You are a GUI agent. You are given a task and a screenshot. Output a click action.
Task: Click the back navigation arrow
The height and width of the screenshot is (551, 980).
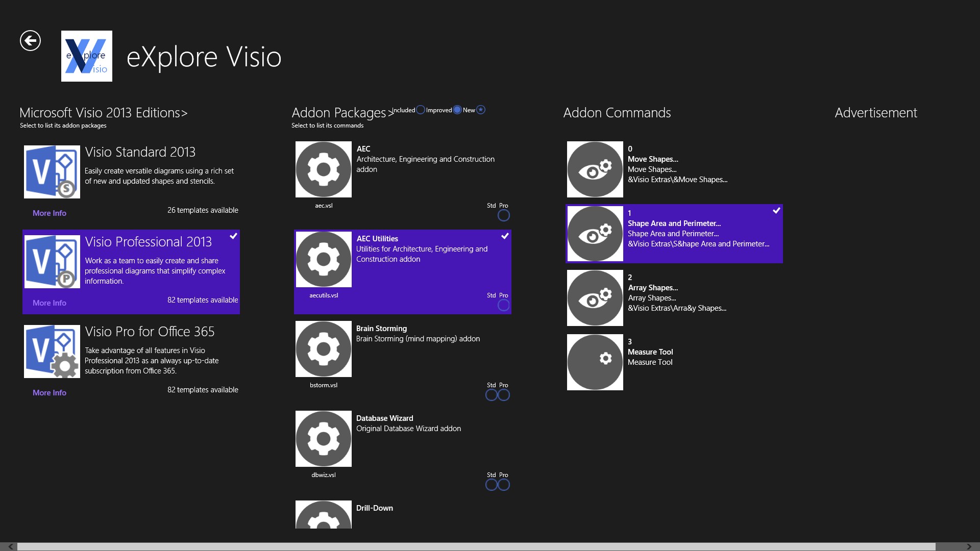[30, 40]
